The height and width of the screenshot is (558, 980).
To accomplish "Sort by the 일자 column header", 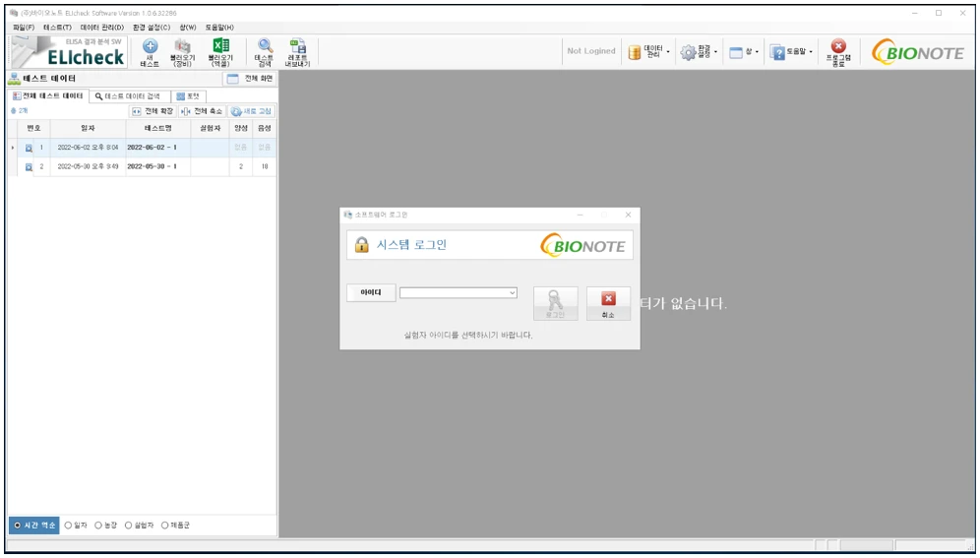I will [x=89, y=128].
